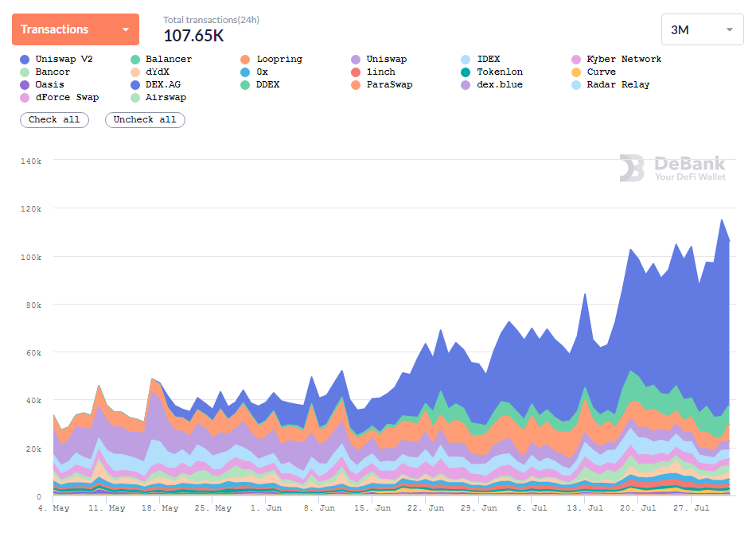Toggle the IDEX legend series
Image resolution: width=756 pixels, height=540 pixels.
pos(481,60)
